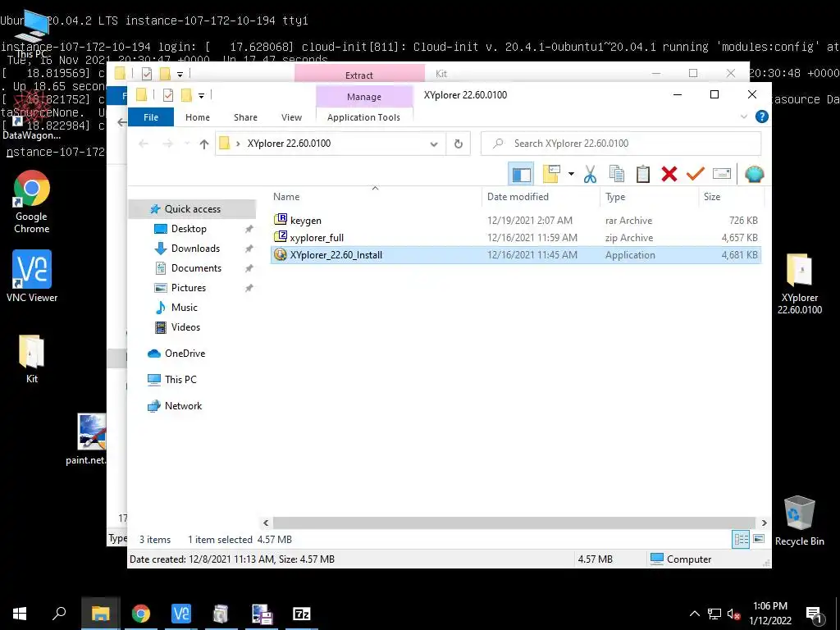
Task: Click the XYplorer 22.60.0100 address path
Action: pos(289,144)
